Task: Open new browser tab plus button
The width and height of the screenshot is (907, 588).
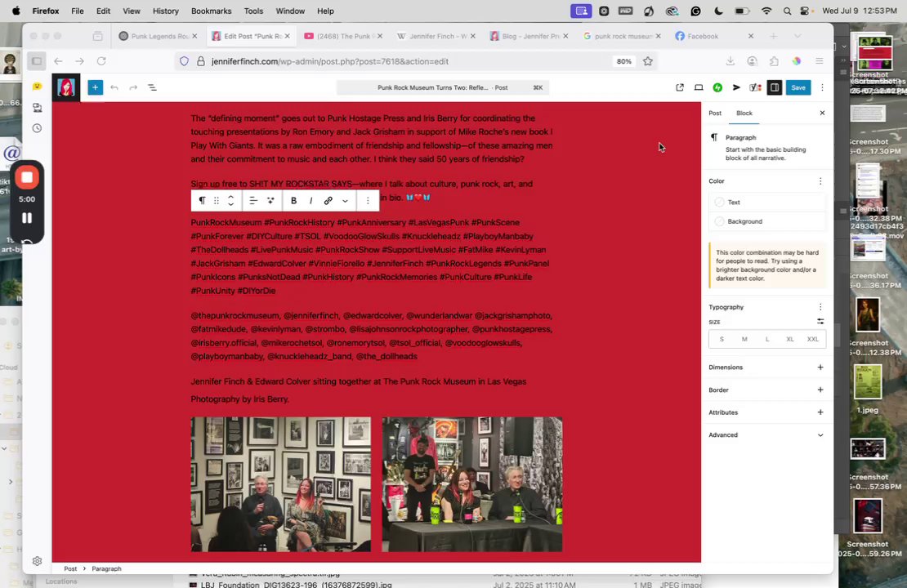Action: 773,36
